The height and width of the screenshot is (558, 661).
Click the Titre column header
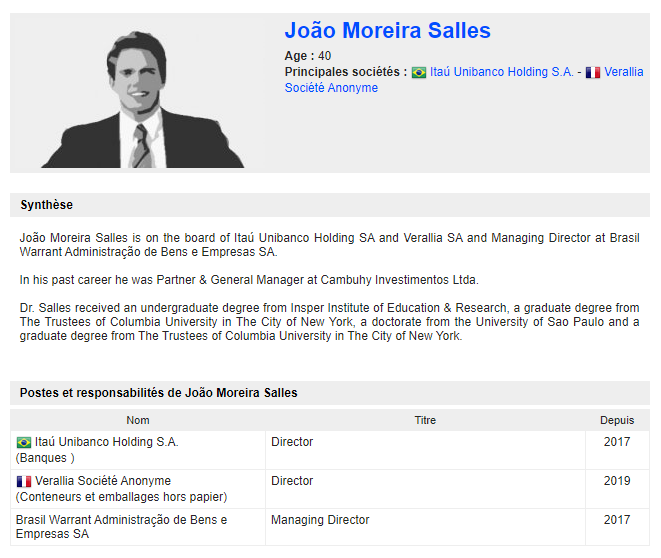425,421
